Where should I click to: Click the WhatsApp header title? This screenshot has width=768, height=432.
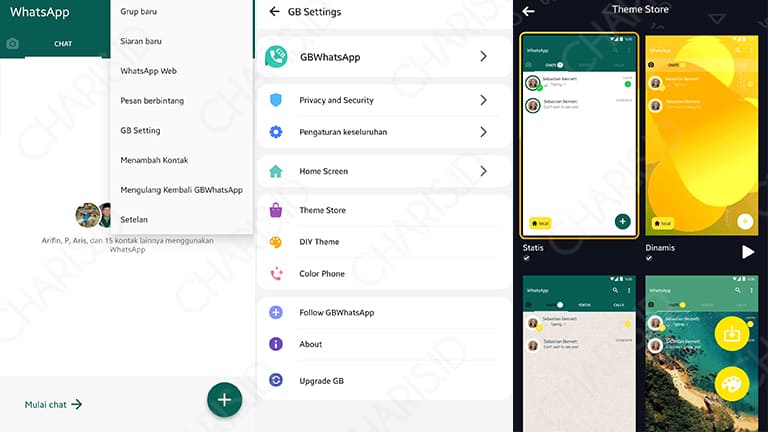(40, 12)
